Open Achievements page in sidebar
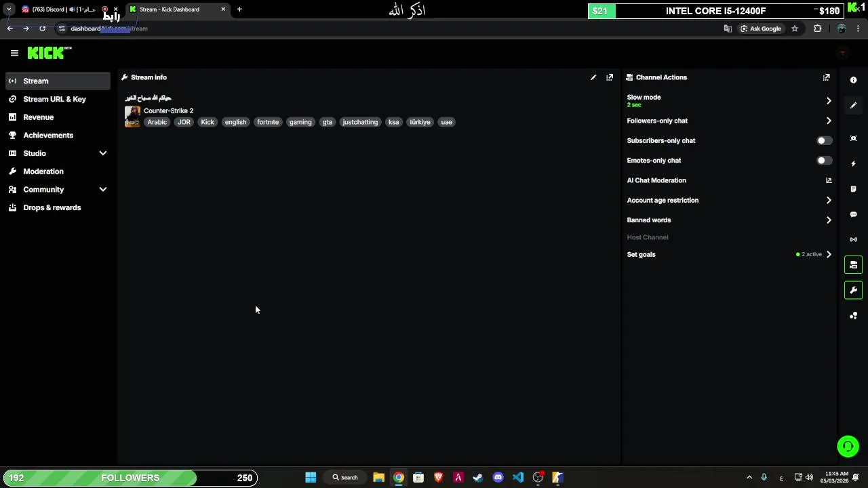868x488 pixels. (x=58, y=136)
